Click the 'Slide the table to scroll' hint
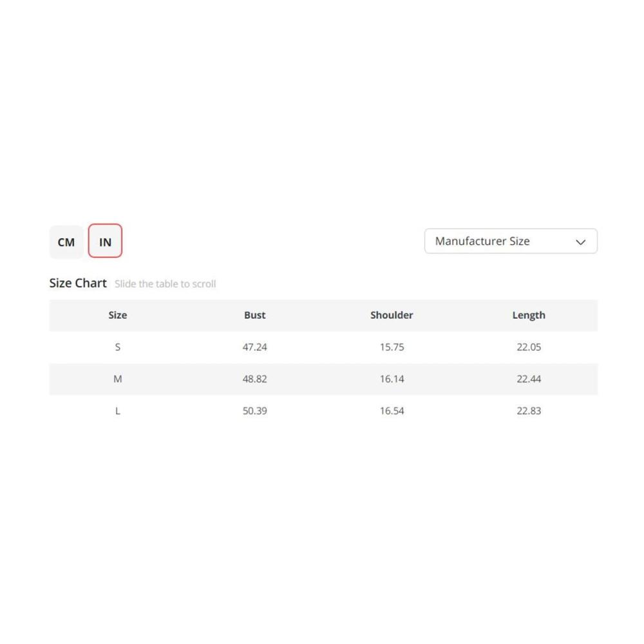This screenshot has height=644, width=644. 165,284
